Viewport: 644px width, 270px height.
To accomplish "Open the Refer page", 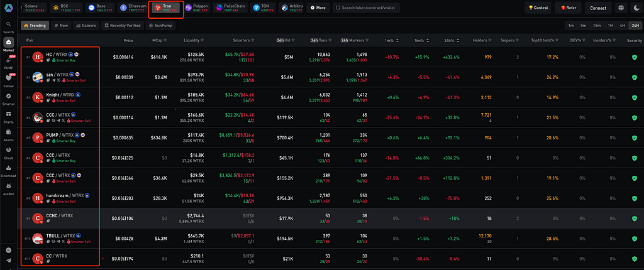I will point(568,8).
